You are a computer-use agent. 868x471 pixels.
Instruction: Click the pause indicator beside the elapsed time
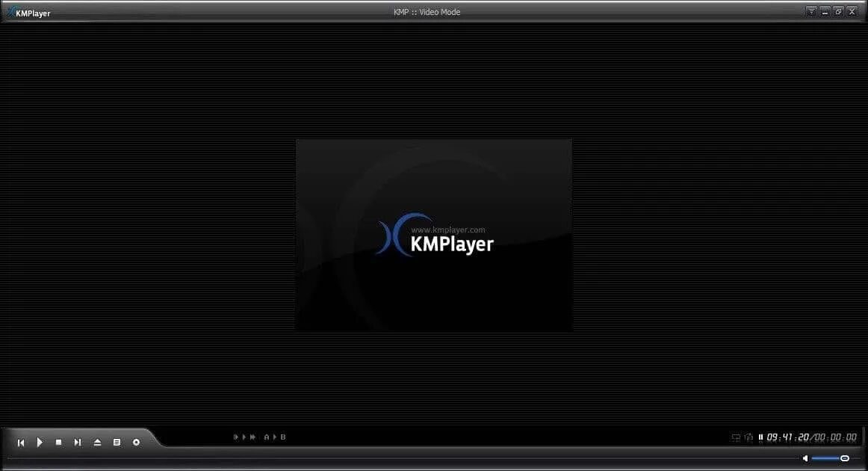click(760, 437)
